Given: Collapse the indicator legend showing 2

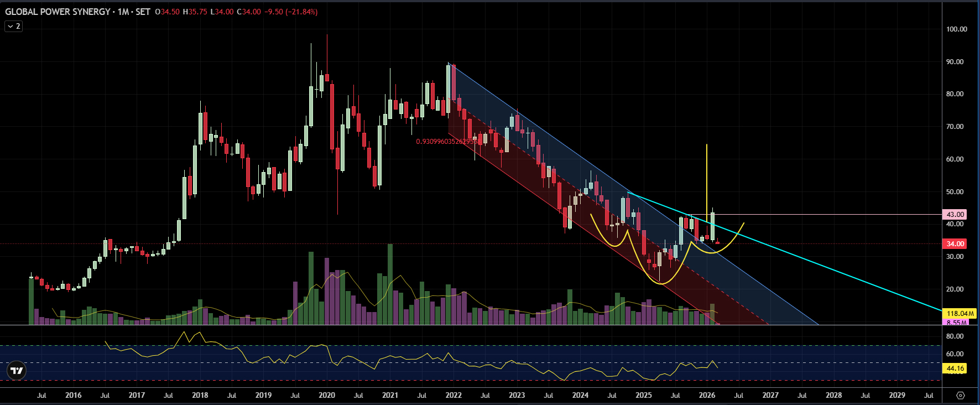Looking at the screenshot, I should (x=14, y=26).
